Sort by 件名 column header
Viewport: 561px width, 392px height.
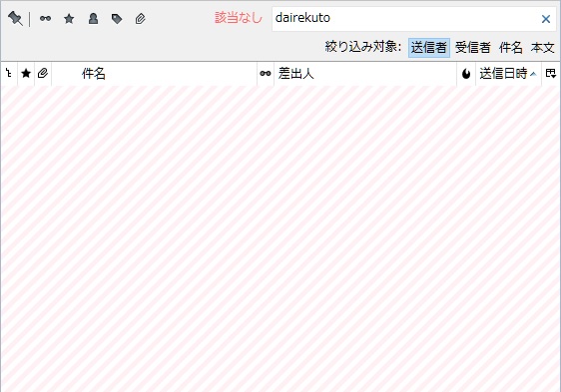click(154, 74)
